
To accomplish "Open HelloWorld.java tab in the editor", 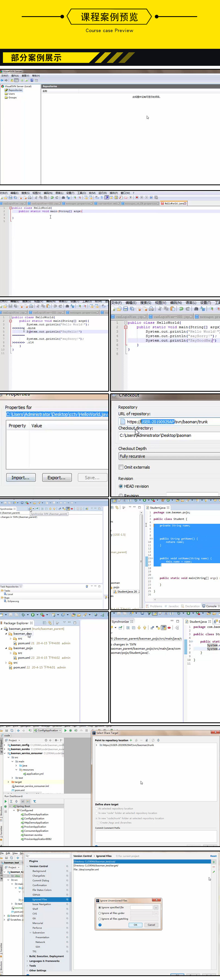I will click(174, 203).
